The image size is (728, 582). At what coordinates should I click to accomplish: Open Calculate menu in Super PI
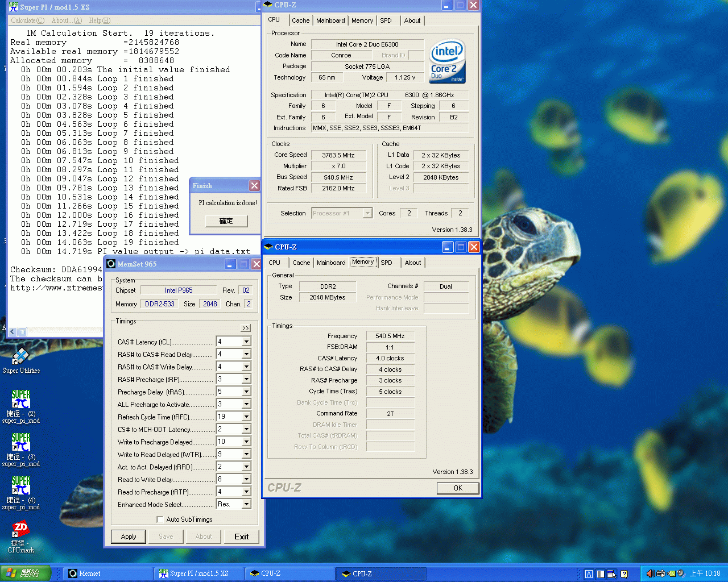tap(27, 20)
